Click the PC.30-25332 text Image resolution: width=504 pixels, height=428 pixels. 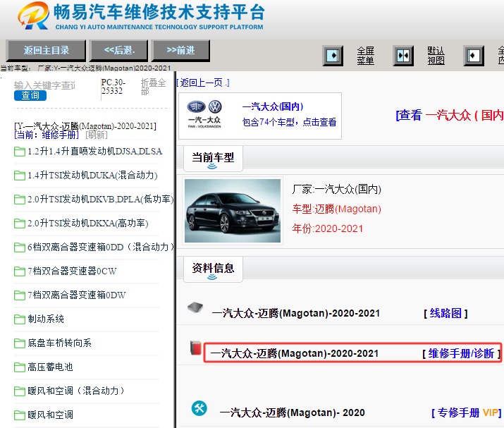113,87
